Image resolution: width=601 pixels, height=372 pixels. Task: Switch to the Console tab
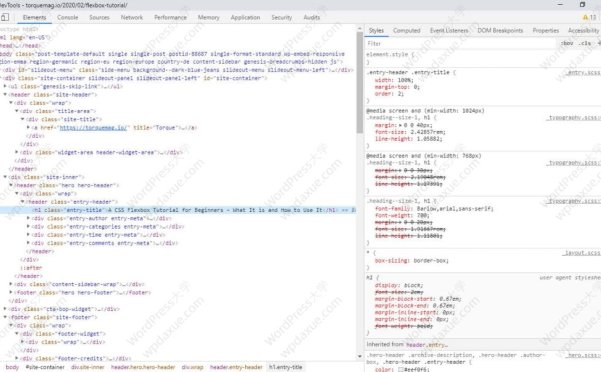[67, 18]
